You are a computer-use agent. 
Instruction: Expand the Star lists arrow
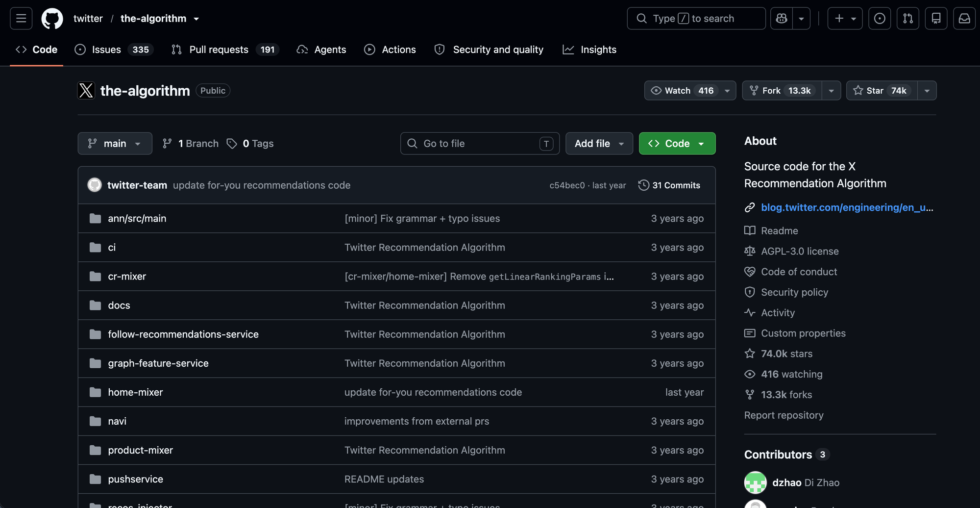coord(927,91)
